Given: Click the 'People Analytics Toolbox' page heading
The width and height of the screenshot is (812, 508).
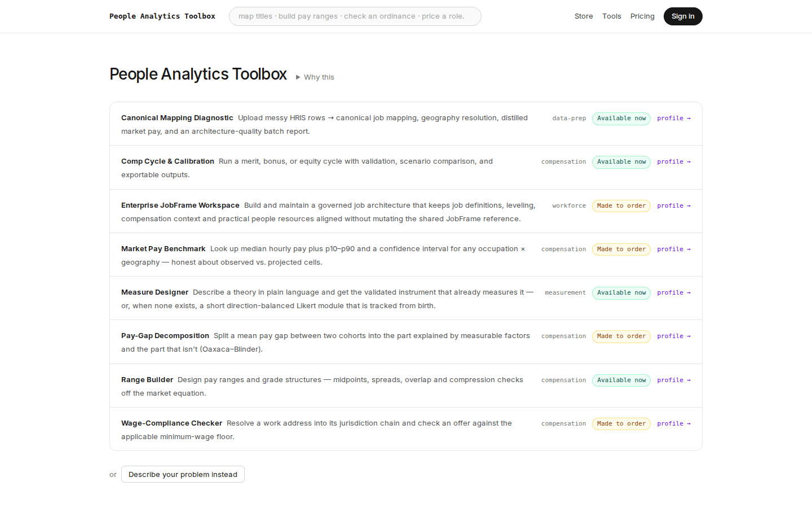Looking at the screenshot, I should click(x=198, y=74).
